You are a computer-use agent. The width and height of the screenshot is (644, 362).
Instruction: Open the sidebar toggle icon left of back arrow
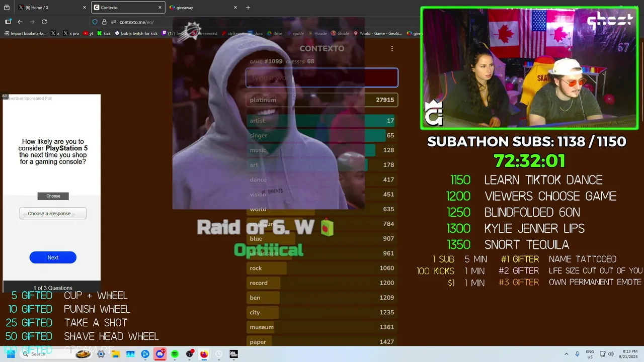click(x=8, y=22)
